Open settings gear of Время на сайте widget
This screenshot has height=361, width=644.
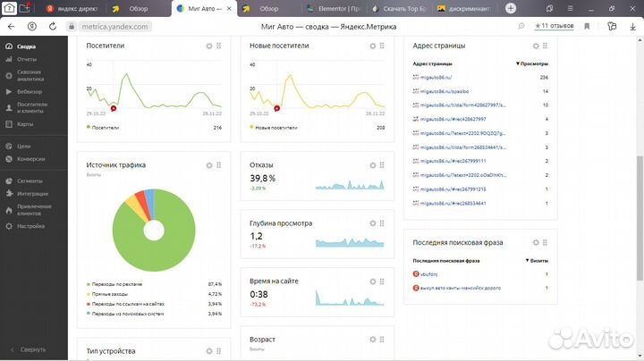tap(372, 281)
